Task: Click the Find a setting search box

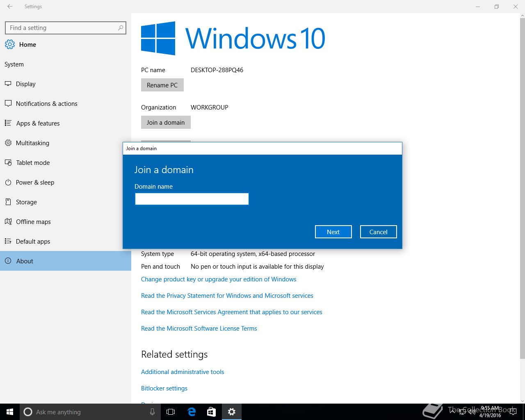Action: (x=66, y=28)
